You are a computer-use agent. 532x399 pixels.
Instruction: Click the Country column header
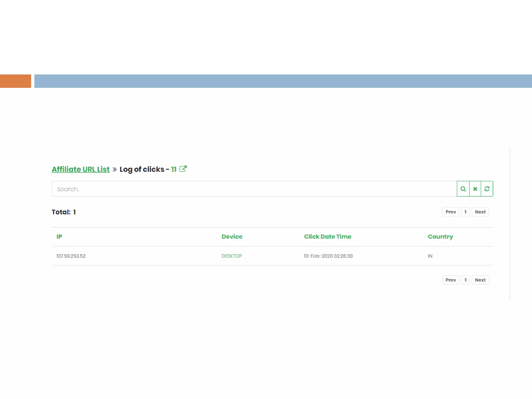[x=440, y=237]
